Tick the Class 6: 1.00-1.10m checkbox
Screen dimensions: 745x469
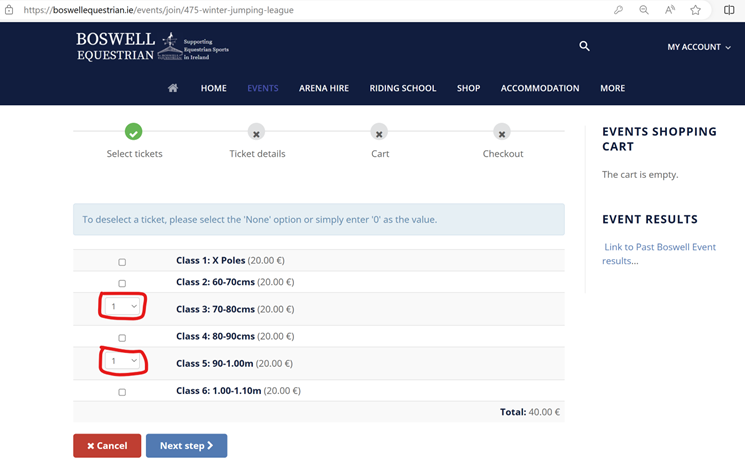click(122, 392)
